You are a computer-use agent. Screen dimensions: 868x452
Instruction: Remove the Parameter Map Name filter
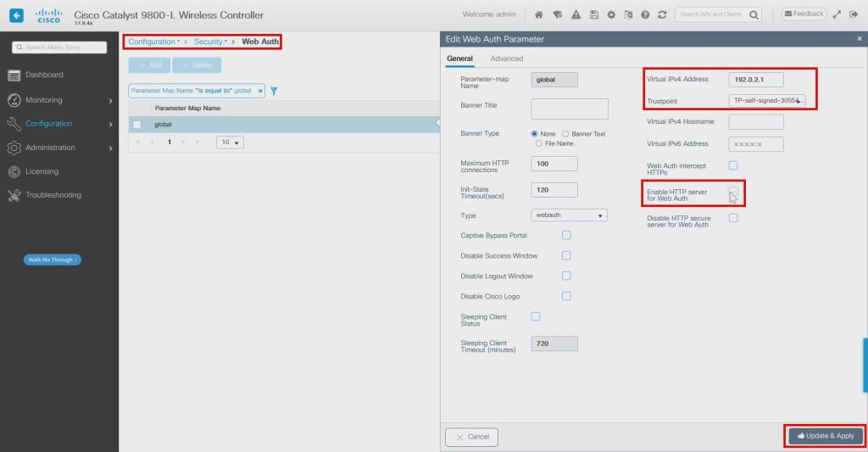(x=260, y=91)
